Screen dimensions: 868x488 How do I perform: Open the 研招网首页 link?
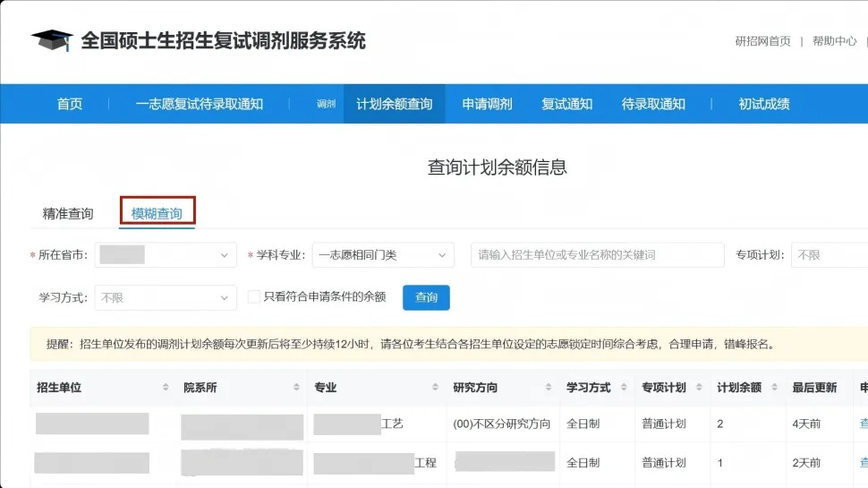tap(762, 41)
